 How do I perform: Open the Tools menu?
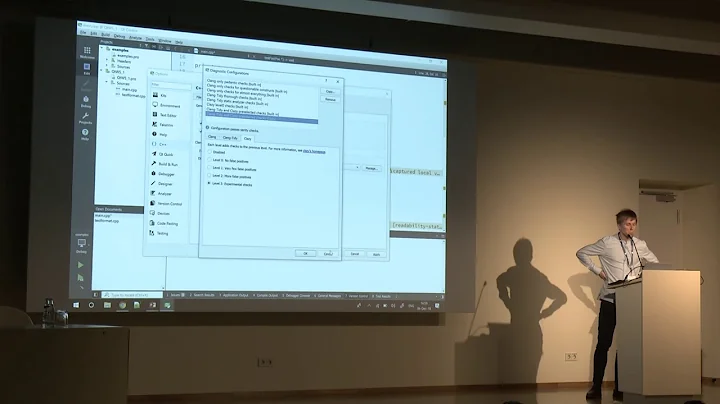[150, 39]
